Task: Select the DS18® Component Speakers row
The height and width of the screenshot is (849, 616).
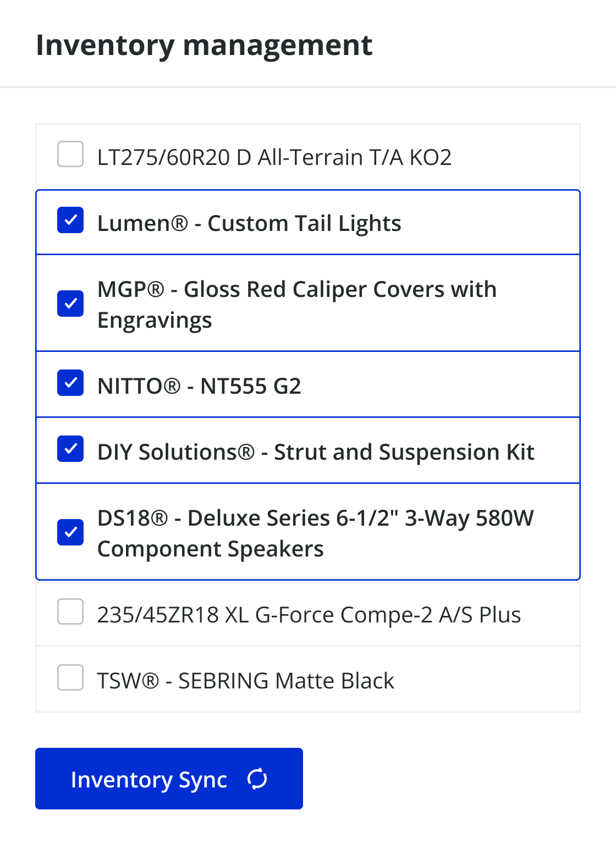Action: pos(308,532)
